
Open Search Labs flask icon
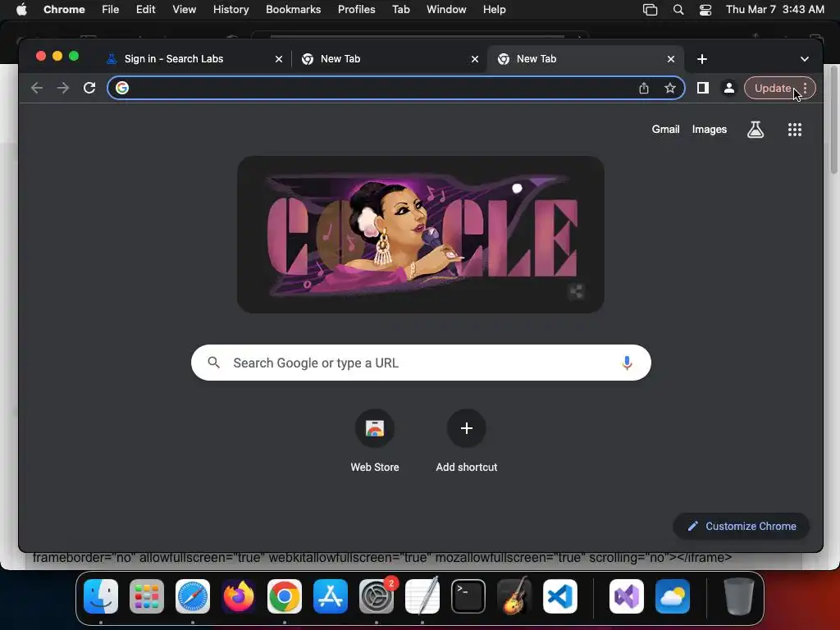coord(756,129)
